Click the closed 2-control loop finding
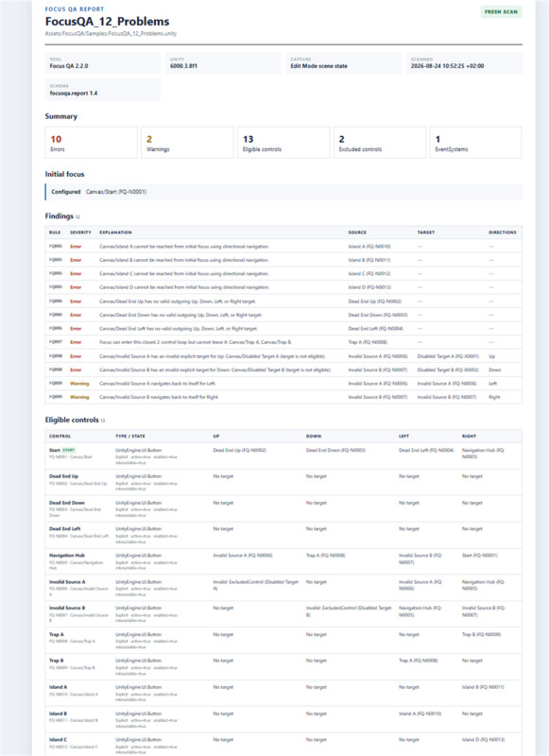The width and height of the screenshot is (549, 756). [x=283, y=342]
